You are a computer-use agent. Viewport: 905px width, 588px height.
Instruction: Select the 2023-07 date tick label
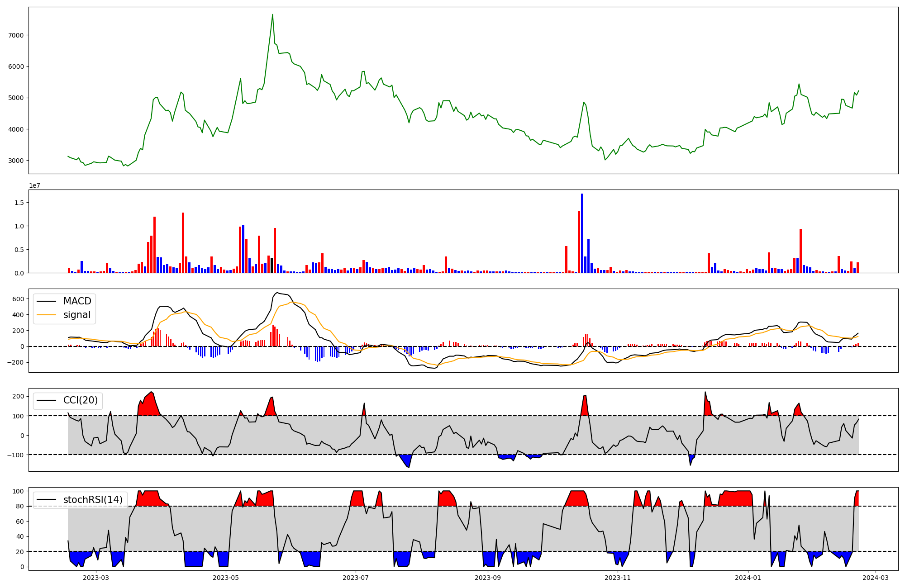[356, 578]
